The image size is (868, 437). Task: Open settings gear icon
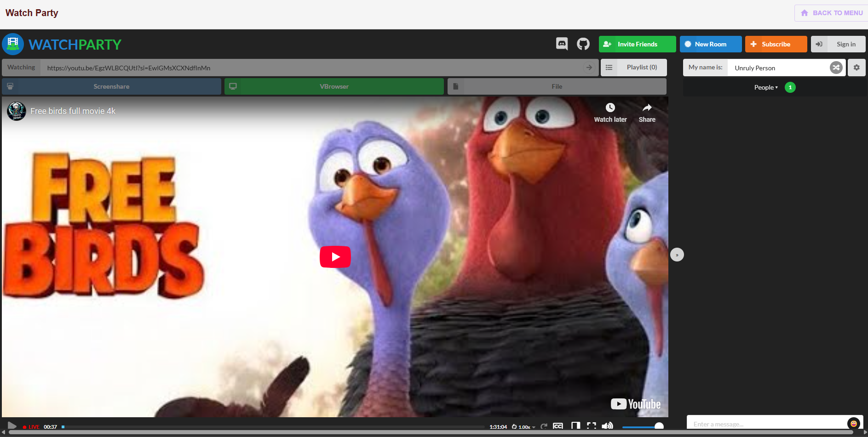tap(857, 68)
